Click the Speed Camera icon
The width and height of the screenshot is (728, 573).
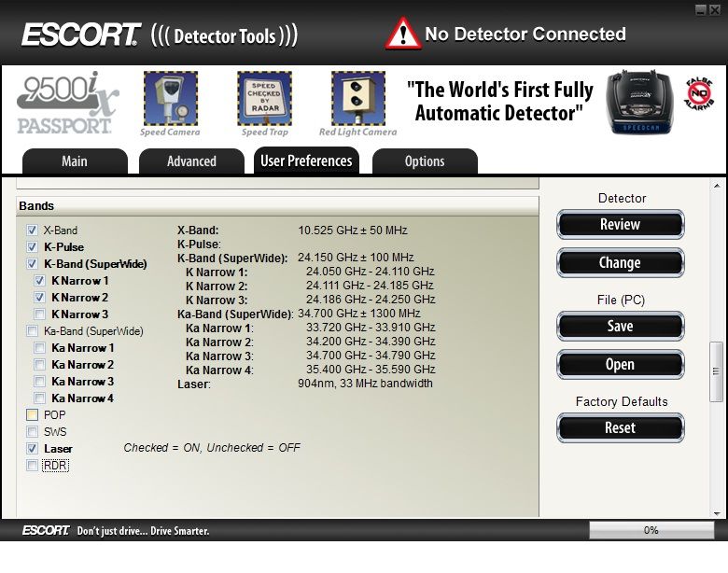171,98
